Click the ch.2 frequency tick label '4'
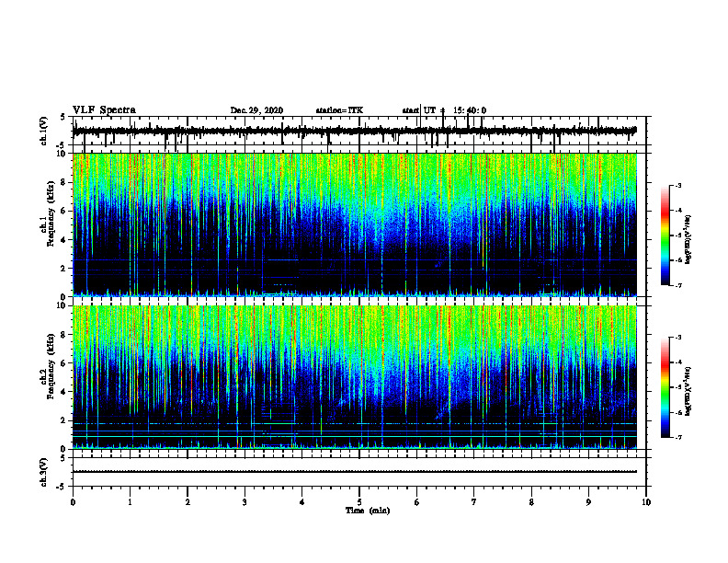This screenshot has width=728, height=563. [64, 392]
